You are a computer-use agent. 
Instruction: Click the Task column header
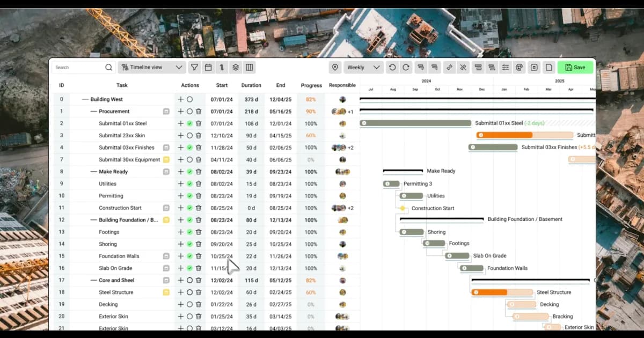click(x=122, y=85)
